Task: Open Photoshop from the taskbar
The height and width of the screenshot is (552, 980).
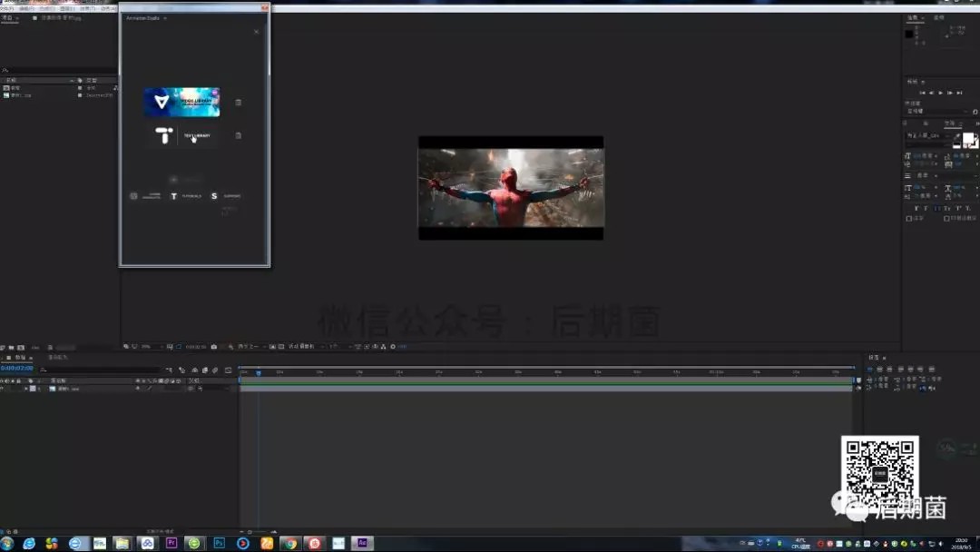Action: 219,543
